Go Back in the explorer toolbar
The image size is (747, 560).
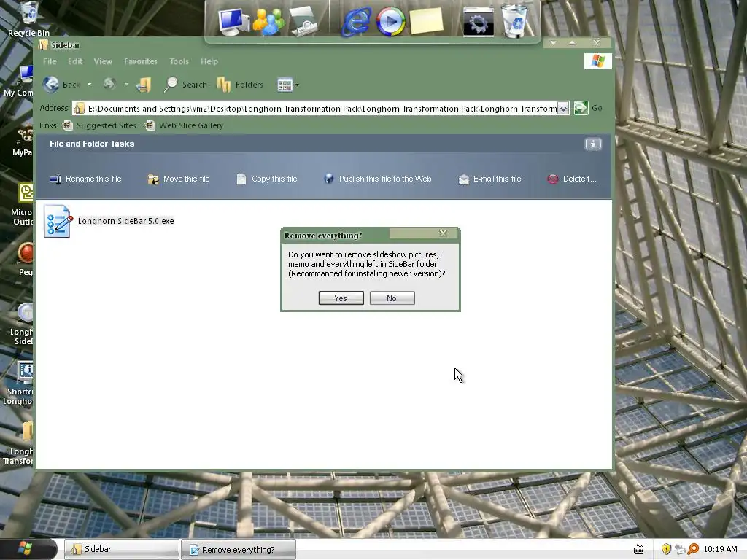tap(61, 85)
